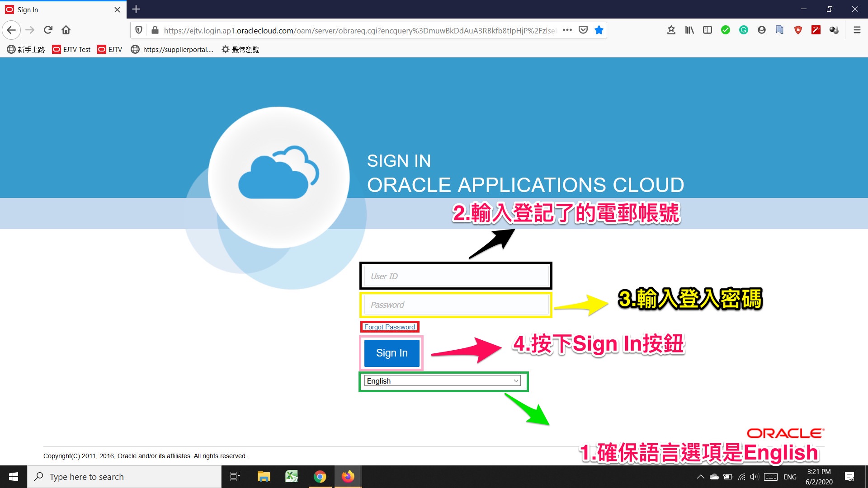Toggle the sidebar view icon

tap(708, 30)
